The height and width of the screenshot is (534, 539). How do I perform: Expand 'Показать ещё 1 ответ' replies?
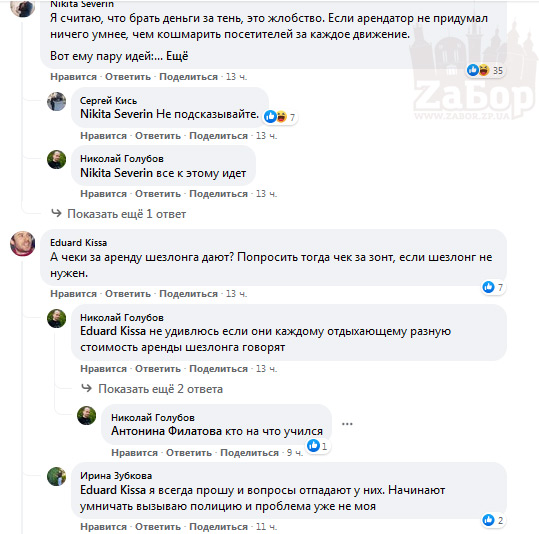coord(126,214)
